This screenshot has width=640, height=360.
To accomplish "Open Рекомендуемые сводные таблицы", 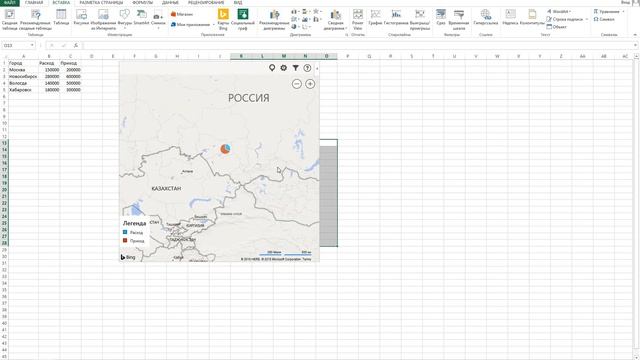I will pos(36,19).
